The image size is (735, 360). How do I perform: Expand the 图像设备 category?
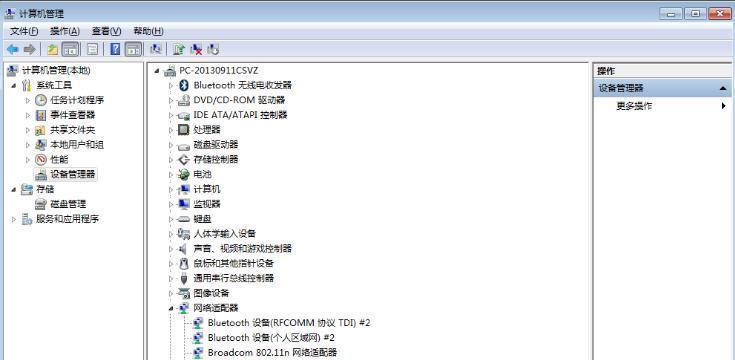171,293
